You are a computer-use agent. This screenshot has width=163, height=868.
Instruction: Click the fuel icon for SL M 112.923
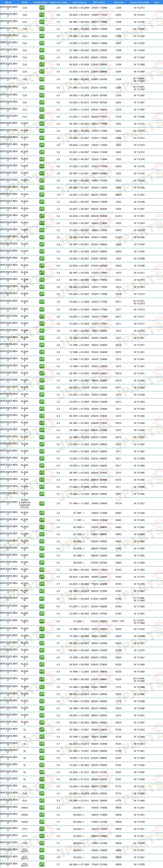tap(42, 730)
